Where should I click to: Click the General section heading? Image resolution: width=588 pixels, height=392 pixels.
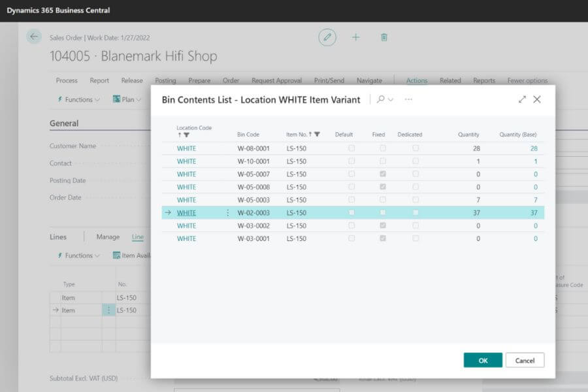[x=64, y=123]
